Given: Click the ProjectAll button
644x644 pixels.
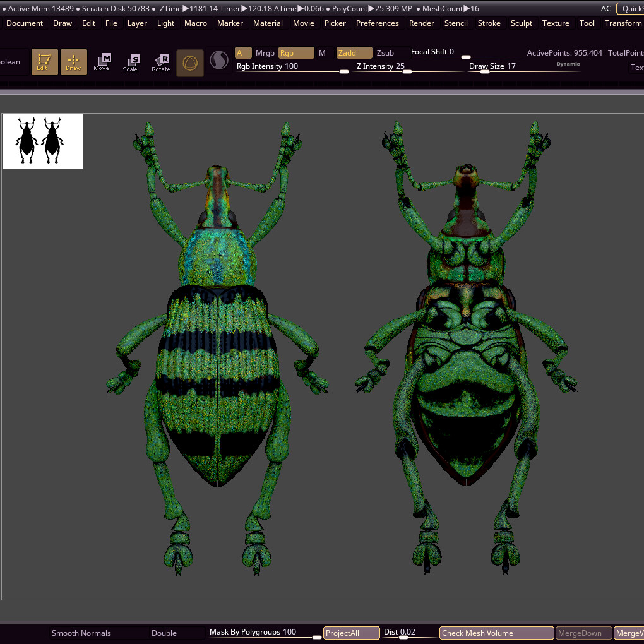Looking at the screenshot, I should pos(351,633).
